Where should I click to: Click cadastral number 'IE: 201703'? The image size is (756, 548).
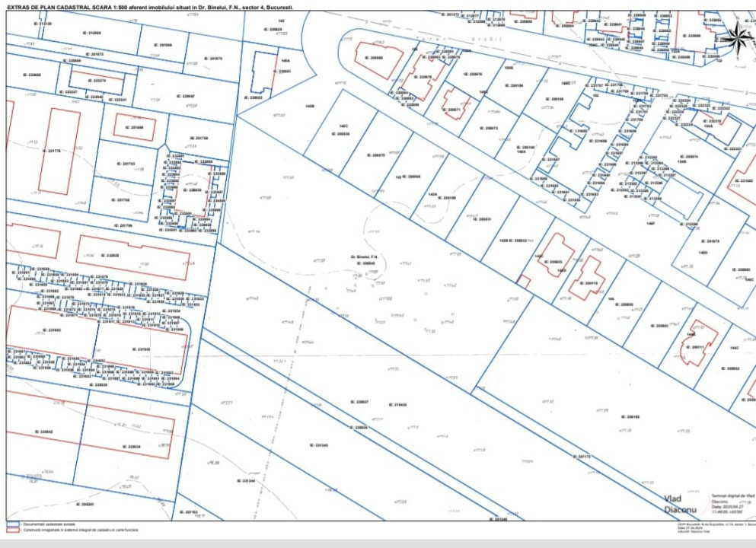[x=126, y=164]
